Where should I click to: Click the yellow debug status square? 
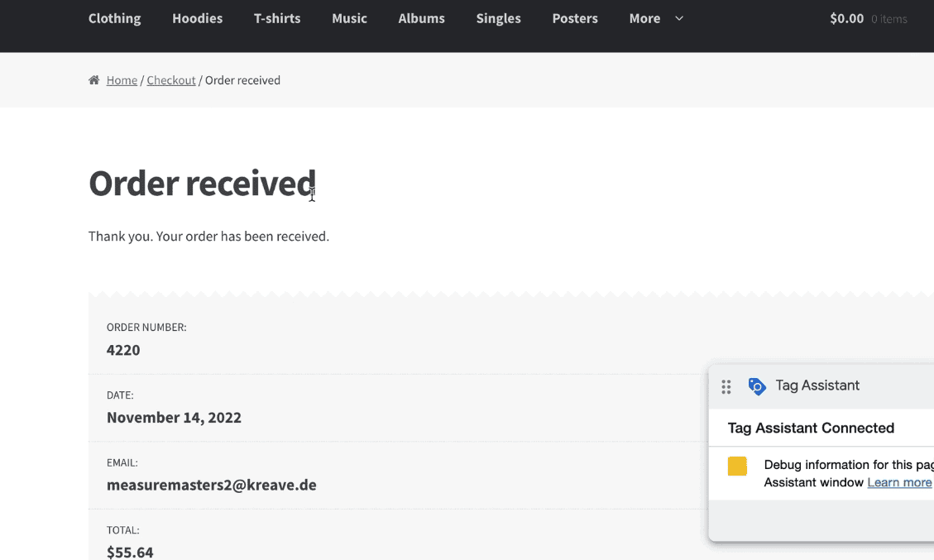[736, 466]
